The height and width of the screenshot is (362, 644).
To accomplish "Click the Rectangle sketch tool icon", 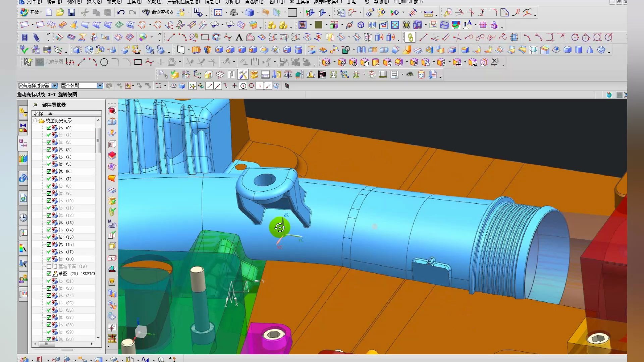I will [138, 62].
